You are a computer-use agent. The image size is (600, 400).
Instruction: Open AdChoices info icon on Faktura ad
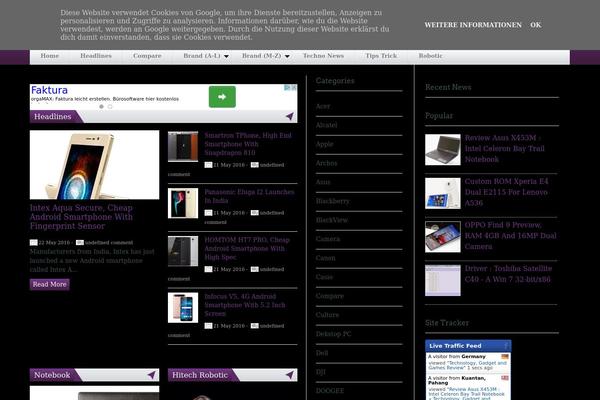tap(287, 88)
